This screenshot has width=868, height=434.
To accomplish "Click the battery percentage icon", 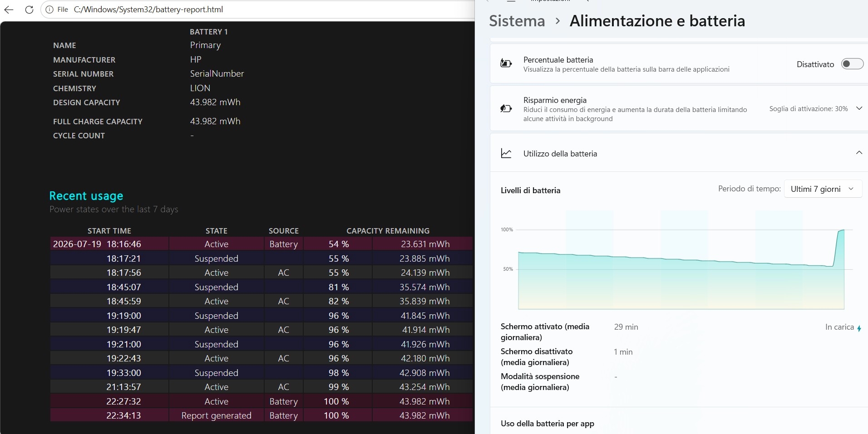I will (x=506, y=63).
